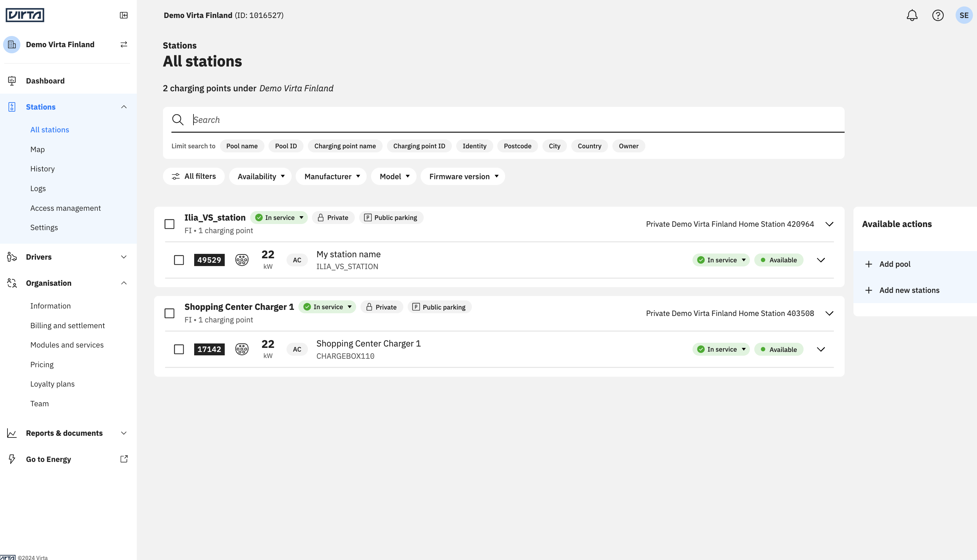
Task: Open Map under Stations
Action: pyautogui.click(x=38, y=150)
